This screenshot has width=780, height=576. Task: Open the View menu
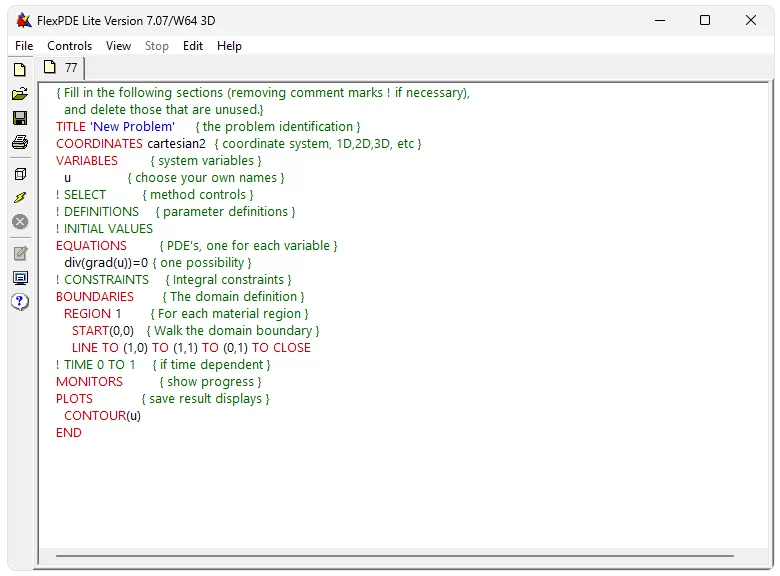coord(118,46)
